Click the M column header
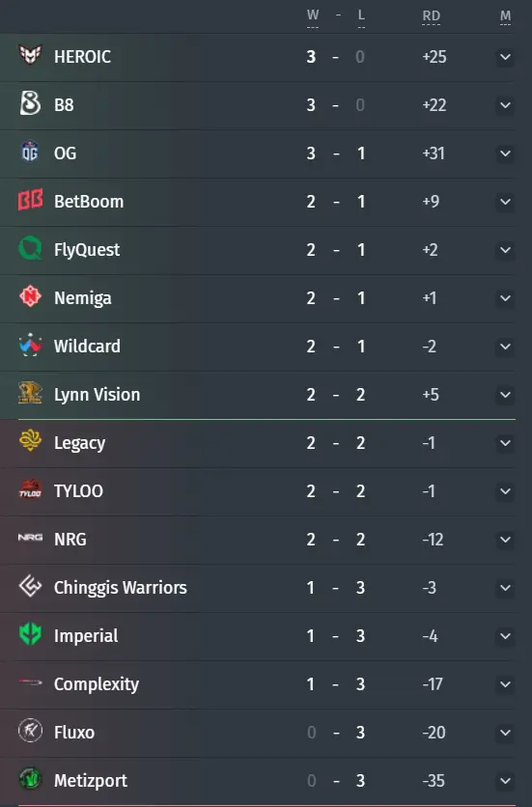Screen dimensions: 532x807 [505, 16]
